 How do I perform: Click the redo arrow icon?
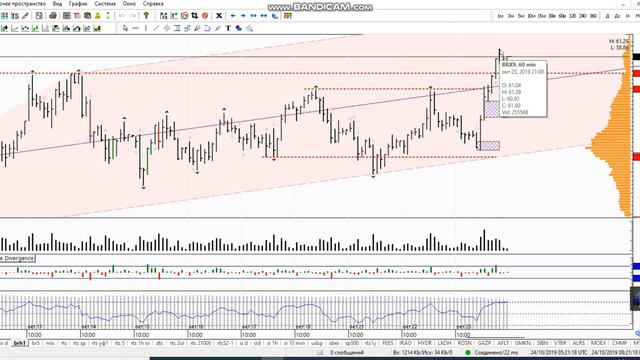pyautogui.click(x=133, y=16)
